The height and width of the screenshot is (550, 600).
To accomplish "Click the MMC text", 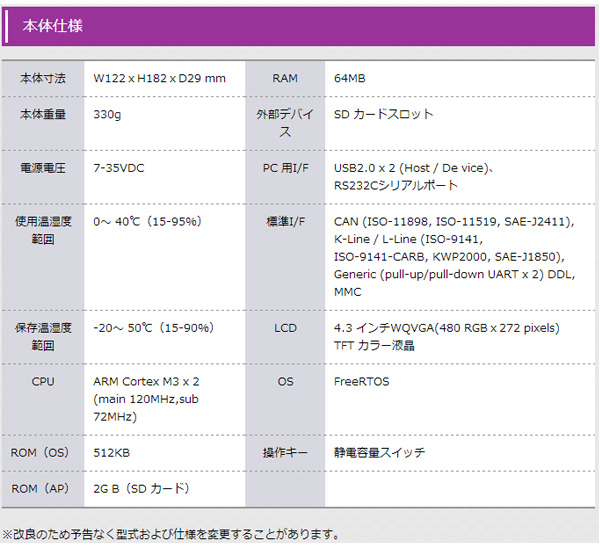I will coord(347,292).
